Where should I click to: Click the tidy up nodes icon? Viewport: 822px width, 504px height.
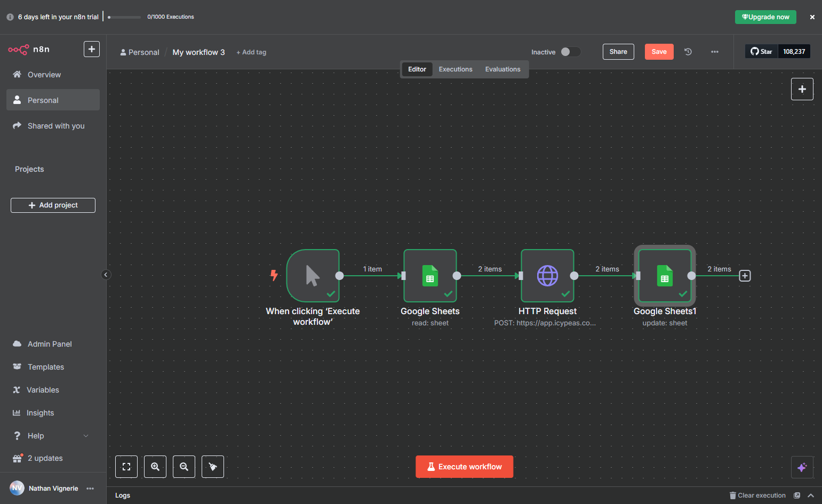(213, 467)
